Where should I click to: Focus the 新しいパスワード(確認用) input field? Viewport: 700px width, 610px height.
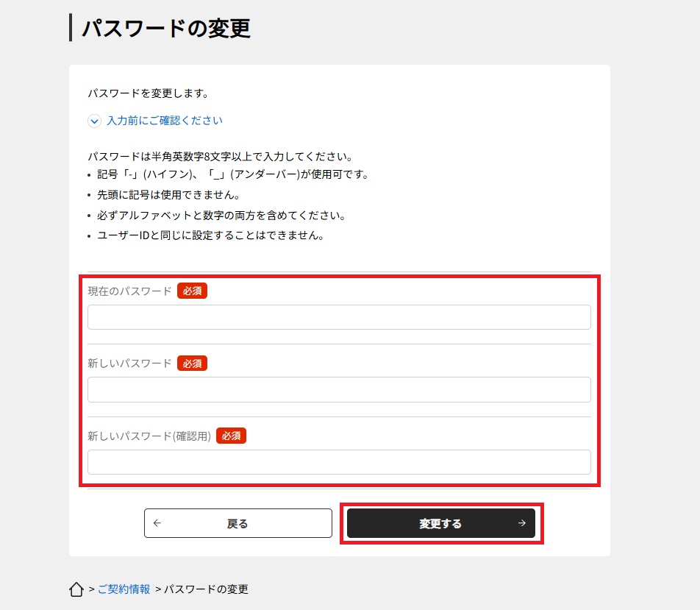[x=339, y=462]
